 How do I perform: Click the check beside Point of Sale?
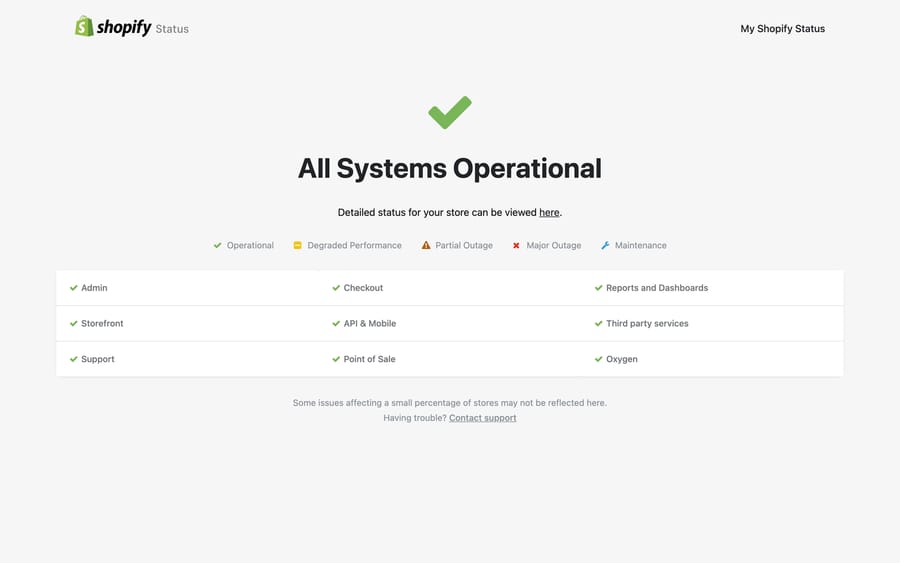[336, 359]
